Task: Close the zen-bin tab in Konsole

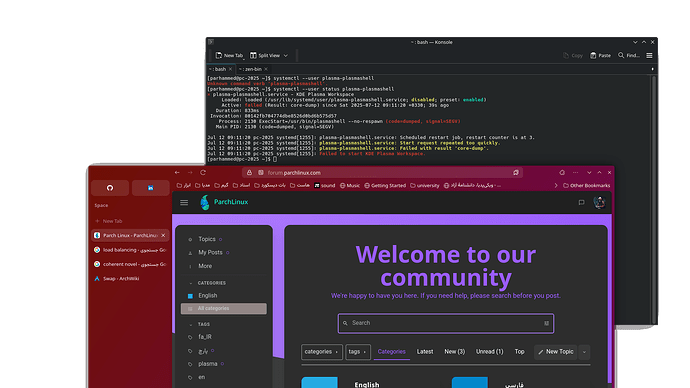Action: tap(266, 69)
